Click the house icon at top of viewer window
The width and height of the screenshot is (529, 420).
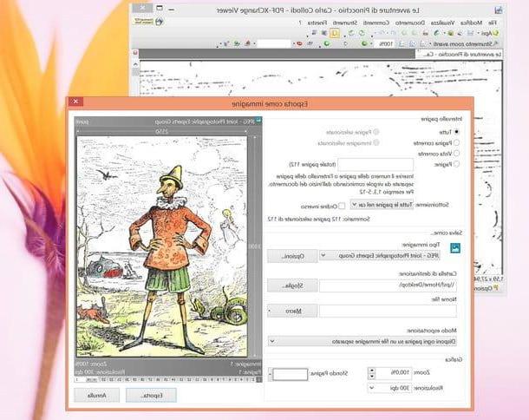[159, 22]
